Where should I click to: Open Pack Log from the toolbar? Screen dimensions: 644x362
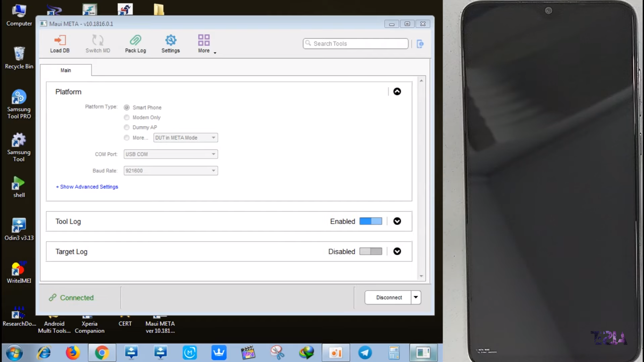(x=135, y=44)
